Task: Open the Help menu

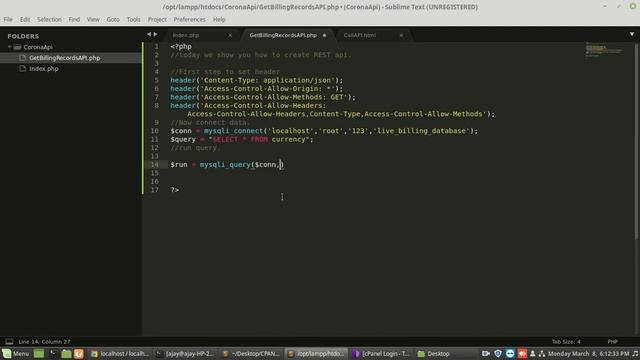Action: (219, 19)
